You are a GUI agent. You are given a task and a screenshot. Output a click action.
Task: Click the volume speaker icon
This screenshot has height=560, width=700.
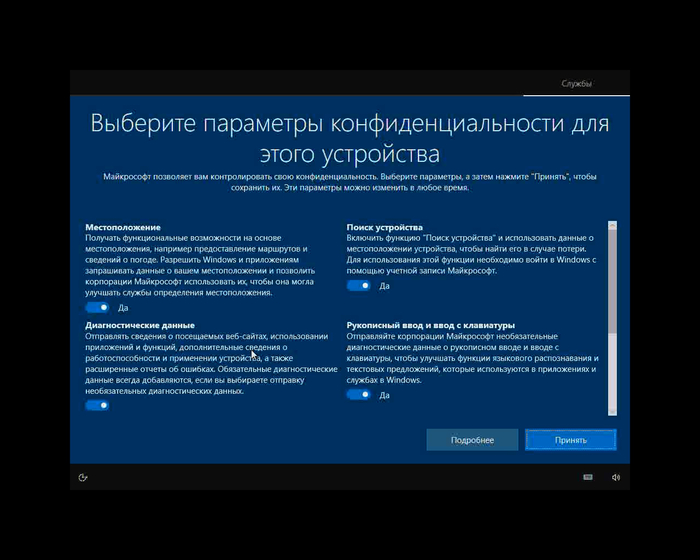(615, 477)
